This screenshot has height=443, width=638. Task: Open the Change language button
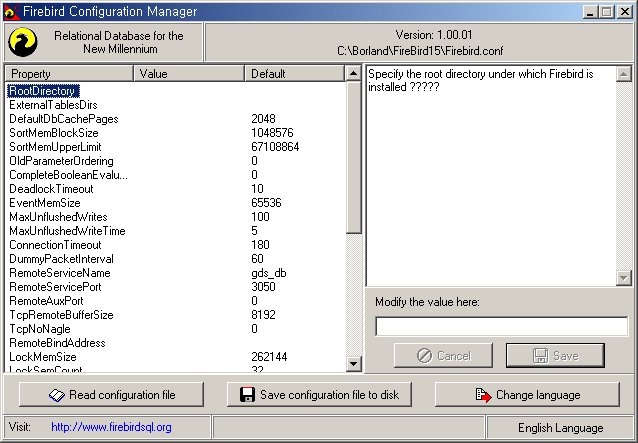(527, 395)
